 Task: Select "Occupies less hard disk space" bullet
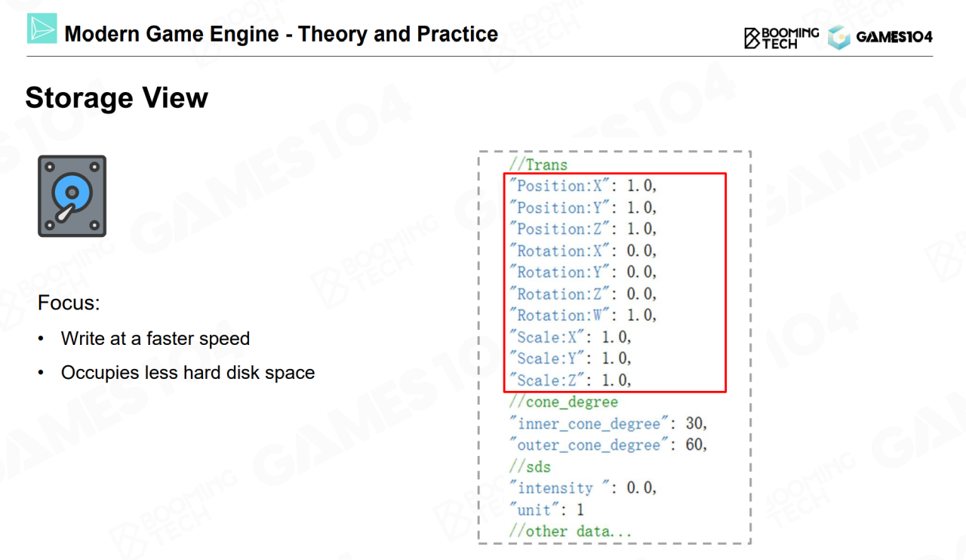pos(187,373)
